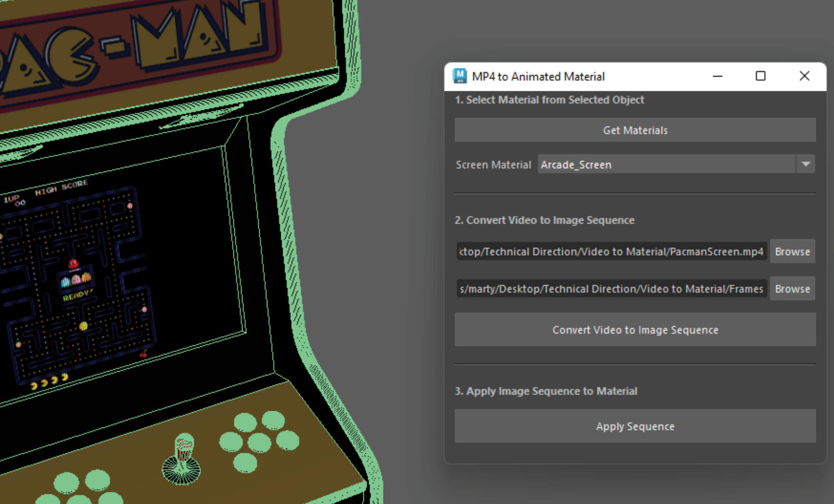Click Apply Sequence to apply the material
The height and width of the screenshot is (504, 834).
(x=635, y=426)
